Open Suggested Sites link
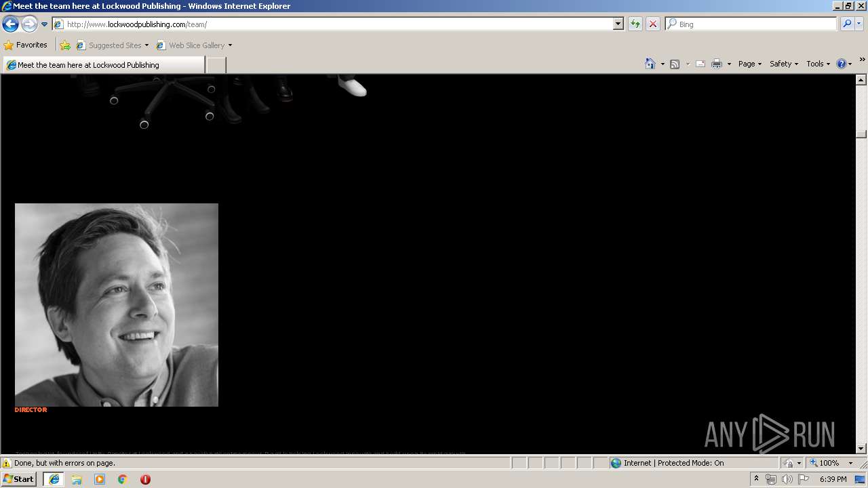 point(113,45)
